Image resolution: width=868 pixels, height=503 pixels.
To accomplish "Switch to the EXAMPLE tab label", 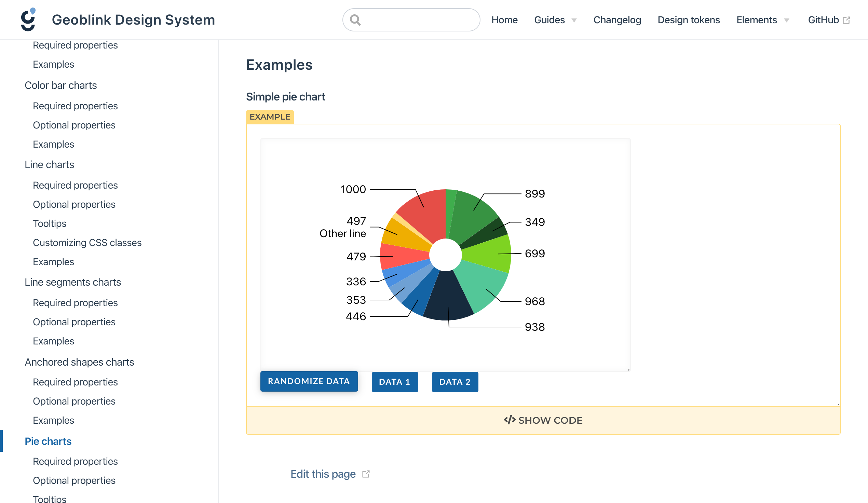I will pos(270,117).
